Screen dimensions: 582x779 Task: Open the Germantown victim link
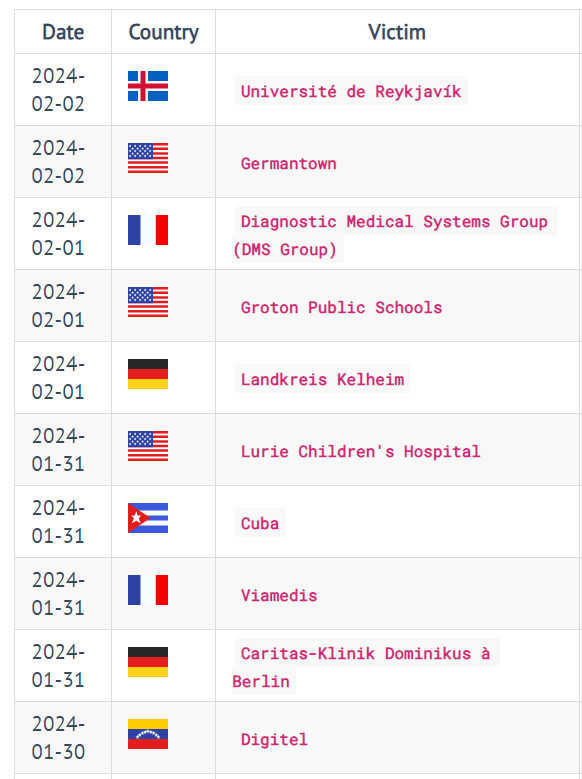[288, 163]
